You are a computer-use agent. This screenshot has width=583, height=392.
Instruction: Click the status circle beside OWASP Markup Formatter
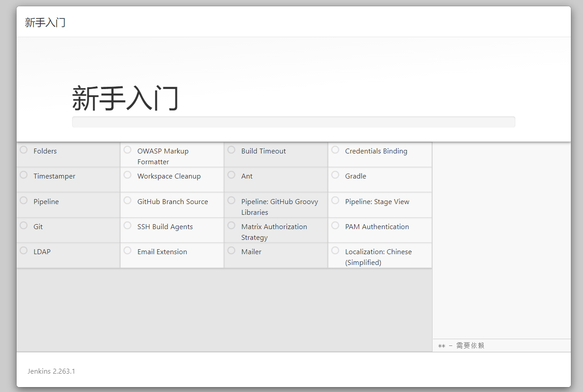pyautogui.click(x=128, y=150)
